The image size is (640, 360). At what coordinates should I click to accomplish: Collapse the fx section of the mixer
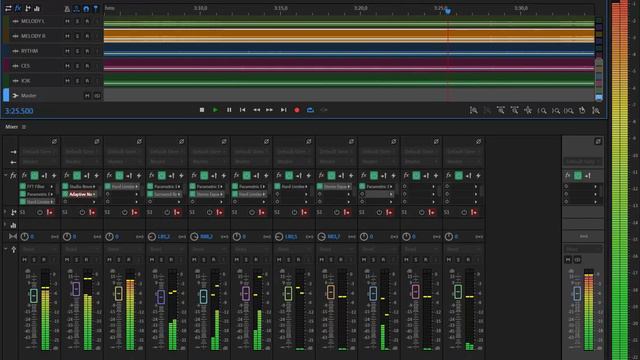(x=5, y=175)
